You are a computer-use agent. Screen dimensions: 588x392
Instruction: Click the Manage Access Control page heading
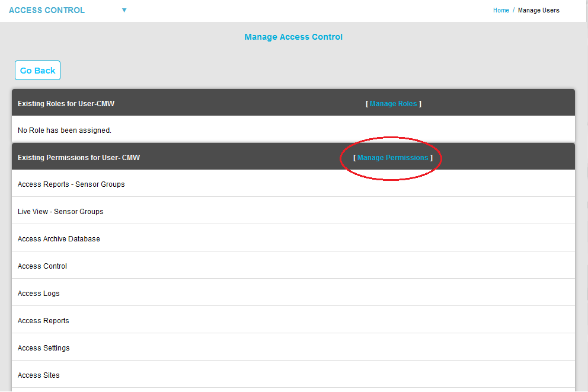coord(293,37)
